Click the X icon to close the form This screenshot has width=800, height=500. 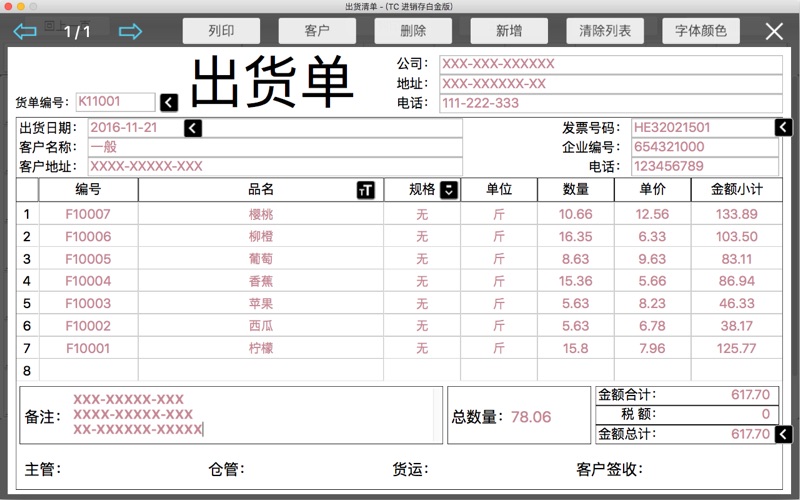pos(774,31)
